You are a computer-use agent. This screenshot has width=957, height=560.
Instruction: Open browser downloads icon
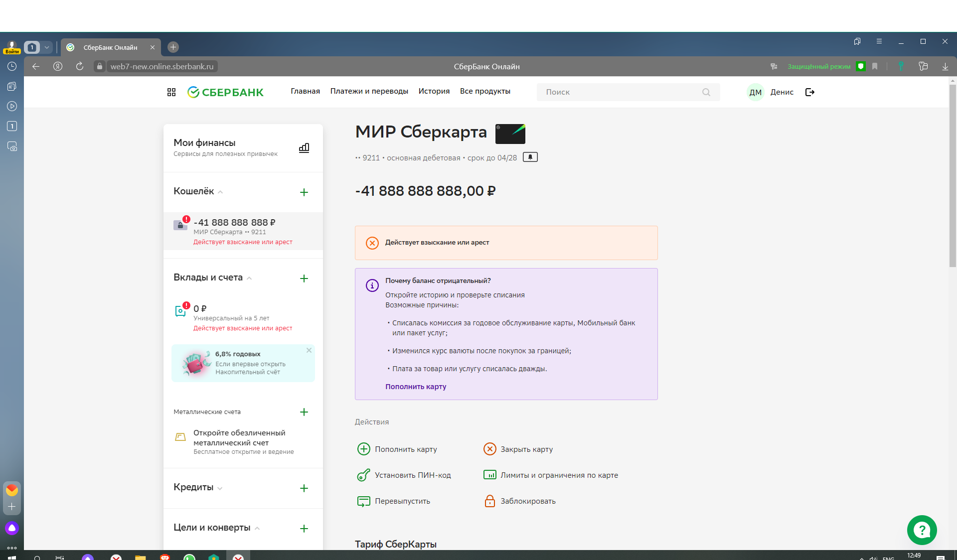945,66
